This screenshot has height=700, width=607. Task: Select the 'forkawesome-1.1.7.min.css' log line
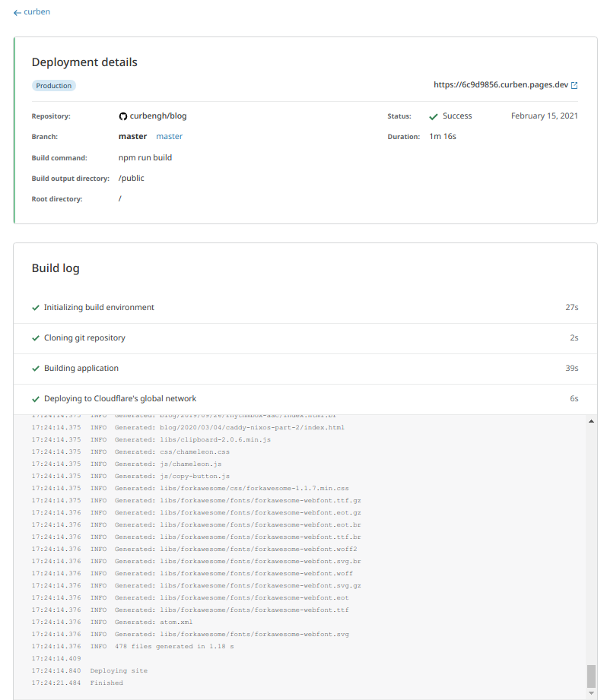[190, 489]
